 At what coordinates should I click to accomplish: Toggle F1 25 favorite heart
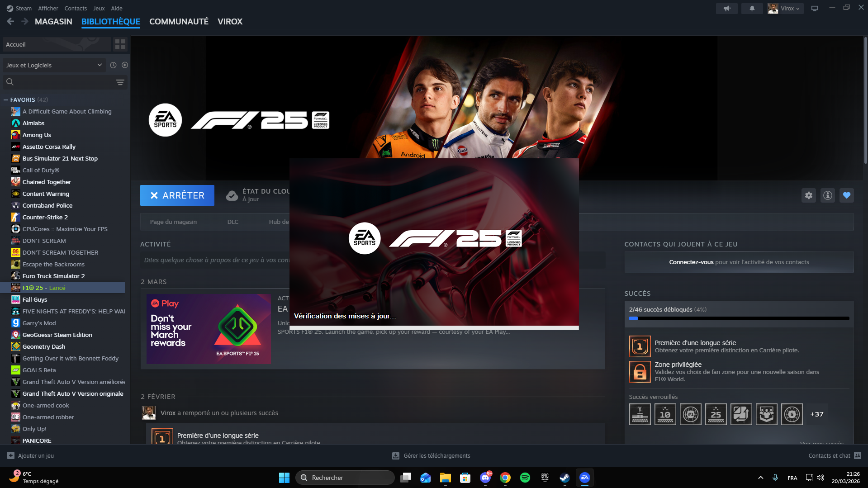click(x=846, y=195)
